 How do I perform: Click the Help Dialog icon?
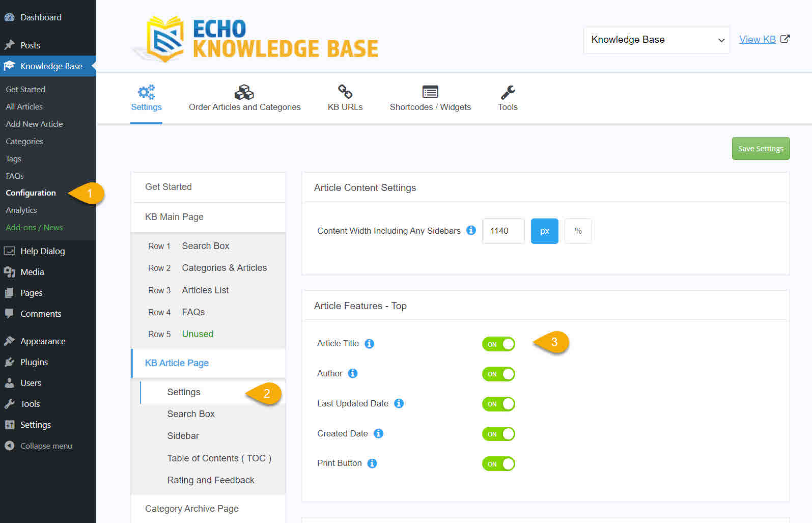point(9,251)
